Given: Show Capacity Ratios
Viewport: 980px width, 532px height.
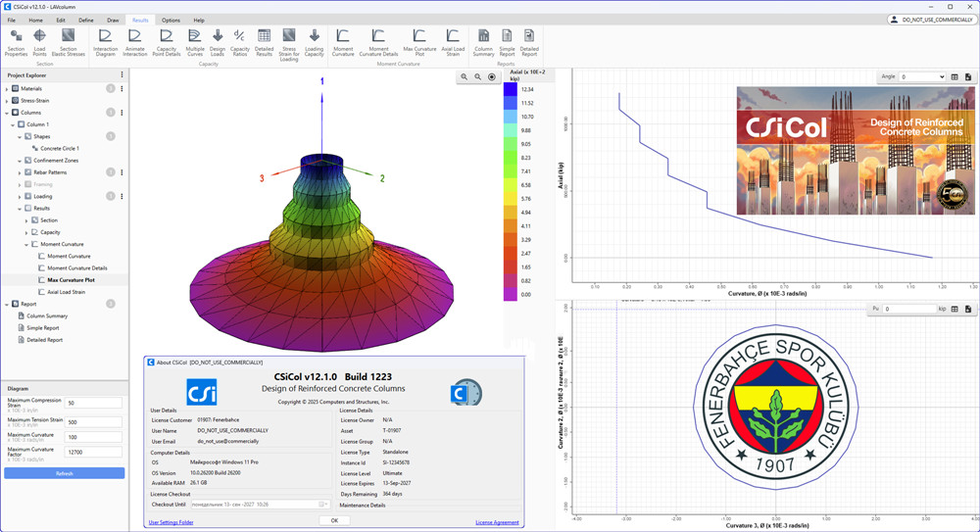Looking at the screenshot, I should [239, 42].
